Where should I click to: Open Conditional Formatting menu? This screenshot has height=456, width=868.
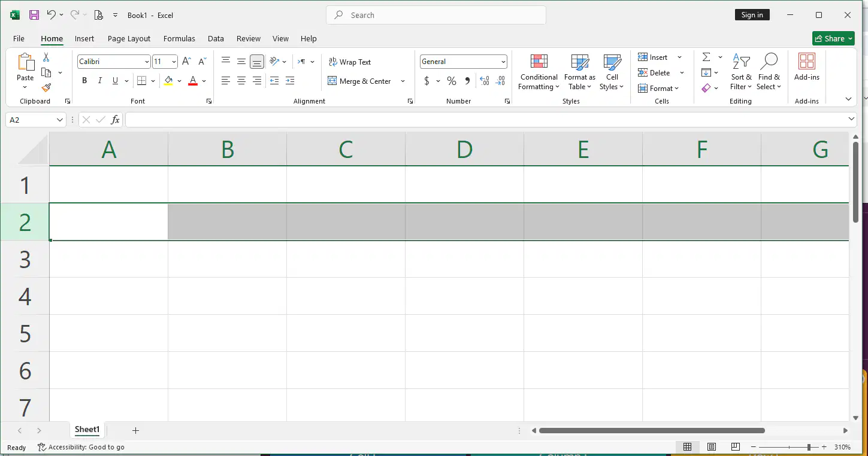(x=539, y=72)
